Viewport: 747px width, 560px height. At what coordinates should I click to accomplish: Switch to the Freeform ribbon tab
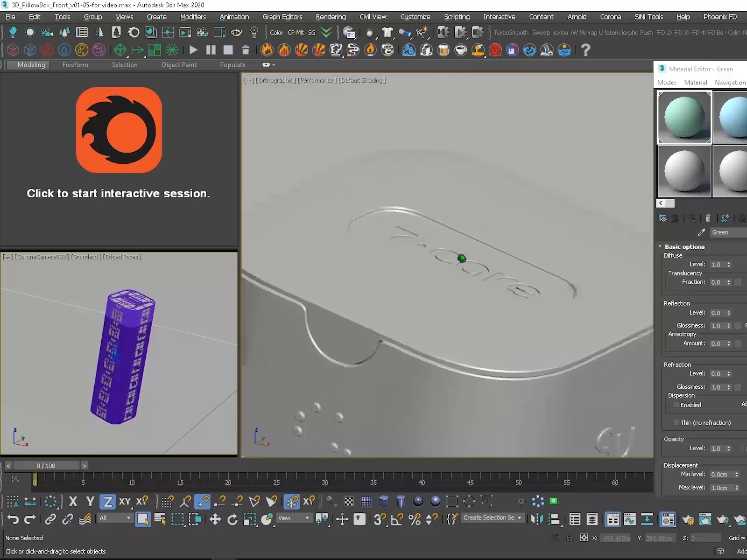tap(75, 65)
